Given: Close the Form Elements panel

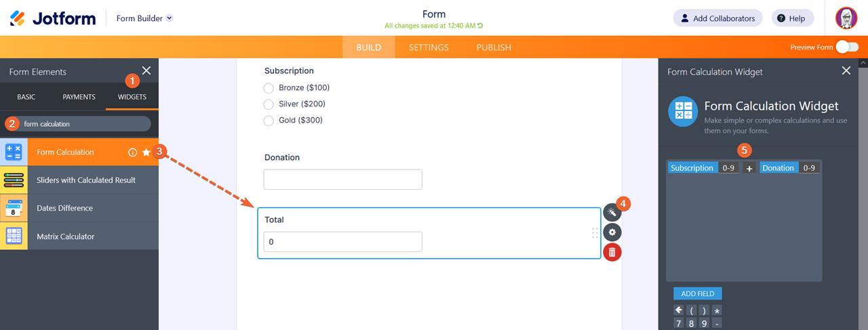Looking at the screenshot, I should pyautogui.click(x=146, y=70).
